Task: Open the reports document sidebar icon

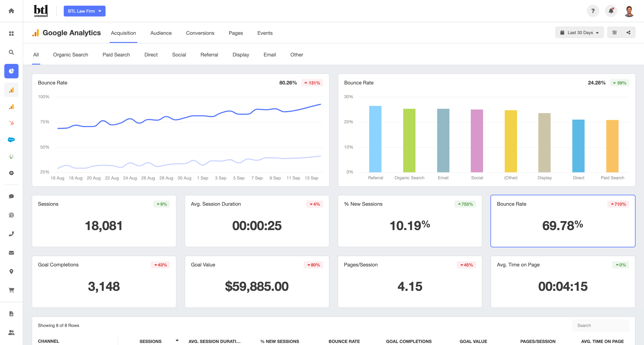Action: pos(11,314)
